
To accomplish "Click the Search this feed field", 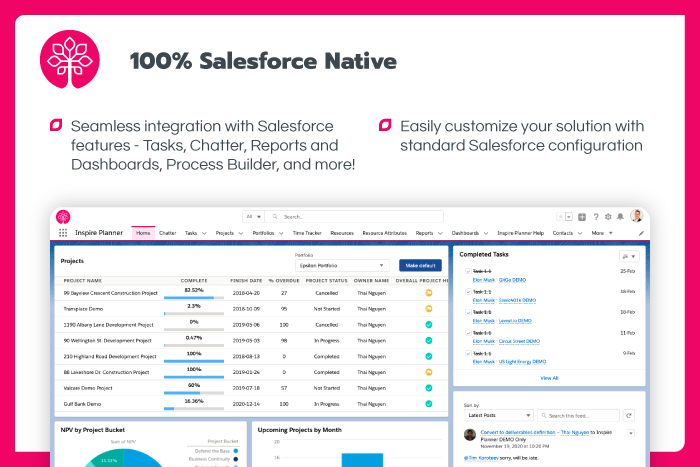I will (x=579, y=415).
